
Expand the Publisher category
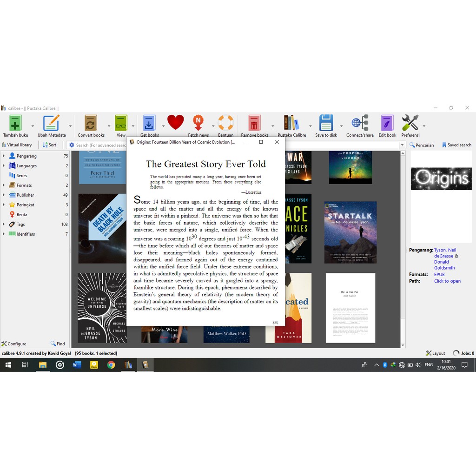[4, 195]
